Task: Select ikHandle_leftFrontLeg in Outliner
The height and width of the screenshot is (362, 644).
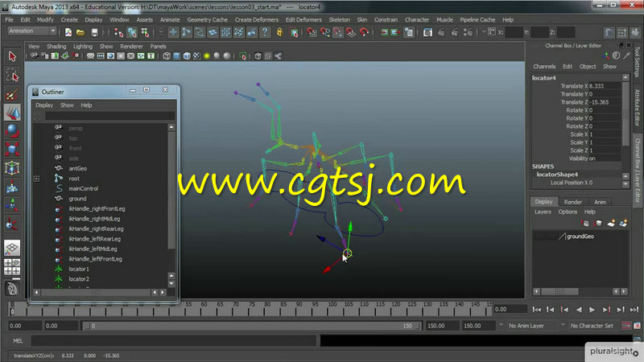Action: coord(95,259)
